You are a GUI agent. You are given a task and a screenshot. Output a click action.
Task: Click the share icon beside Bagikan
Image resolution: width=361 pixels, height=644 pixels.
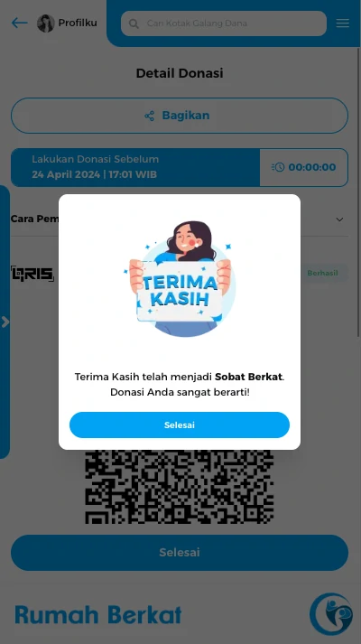tap(149, 116)
